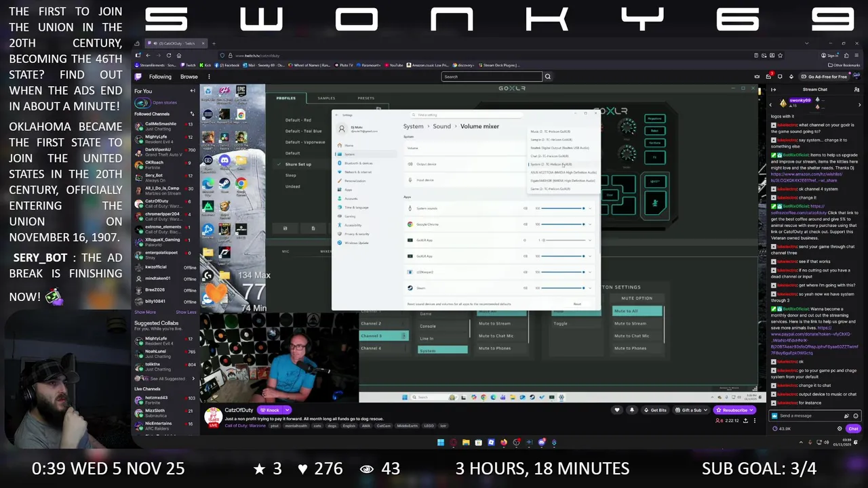The image size is (868, 488).
Task: Show the chat community users list
Action: tap(856, 89)
